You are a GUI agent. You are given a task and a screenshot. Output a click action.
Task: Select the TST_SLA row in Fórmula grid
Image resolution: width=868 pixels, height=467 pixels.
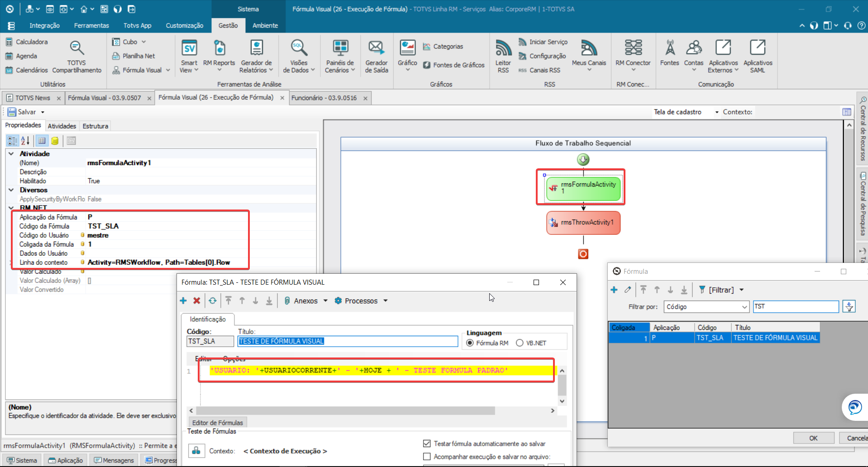click(x=714, y=338)
